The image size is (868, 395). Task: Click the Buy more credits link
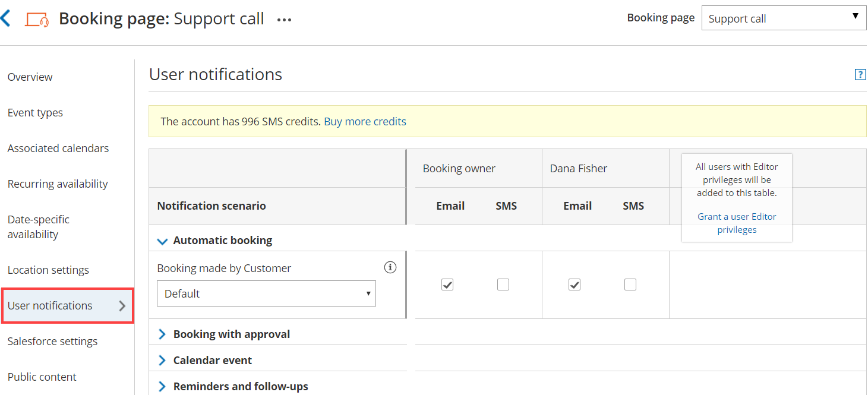click(x=365, y=122)
